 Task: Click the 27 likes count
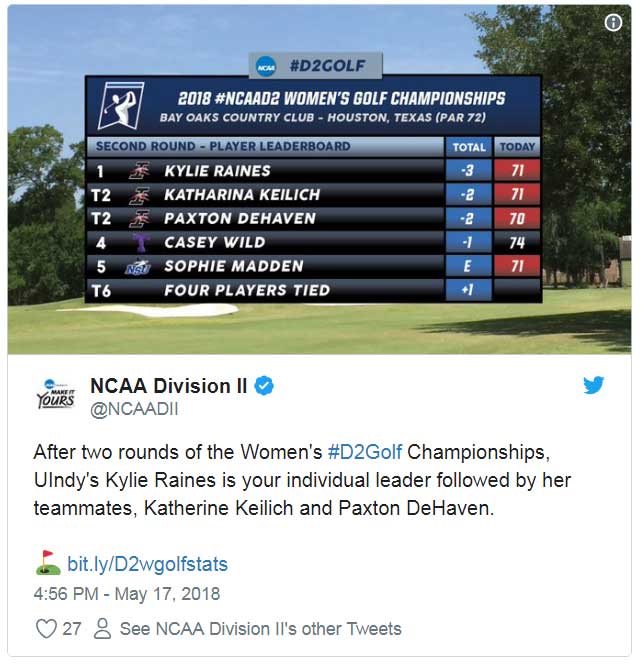pyautogui.click(x=72, y=629)
